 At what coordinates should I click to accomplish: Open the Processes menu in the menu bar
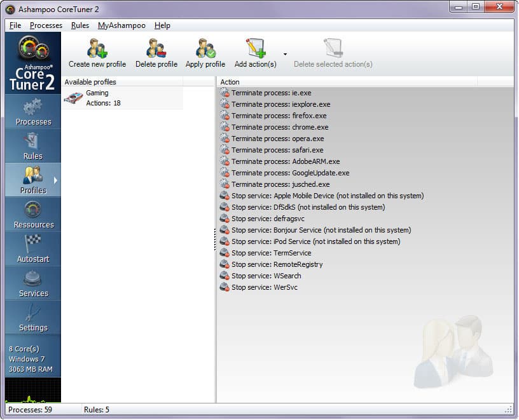coord(46,25)
